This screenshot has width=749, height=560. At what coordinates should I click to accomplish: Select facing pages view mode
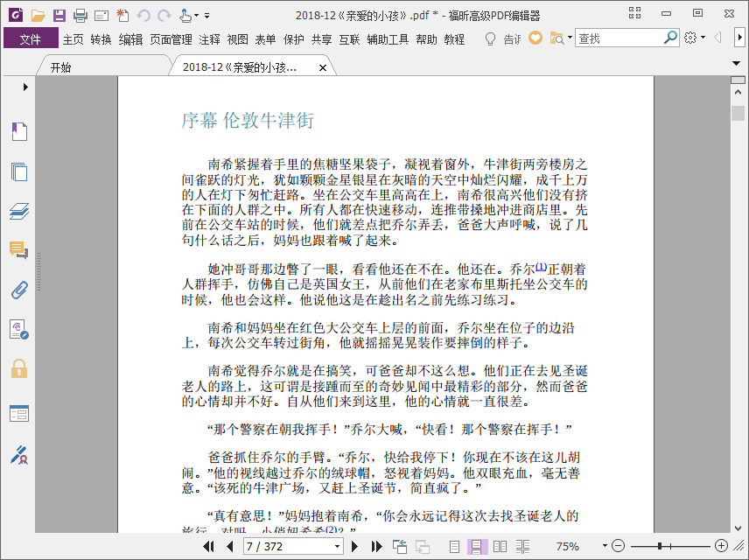500,546
